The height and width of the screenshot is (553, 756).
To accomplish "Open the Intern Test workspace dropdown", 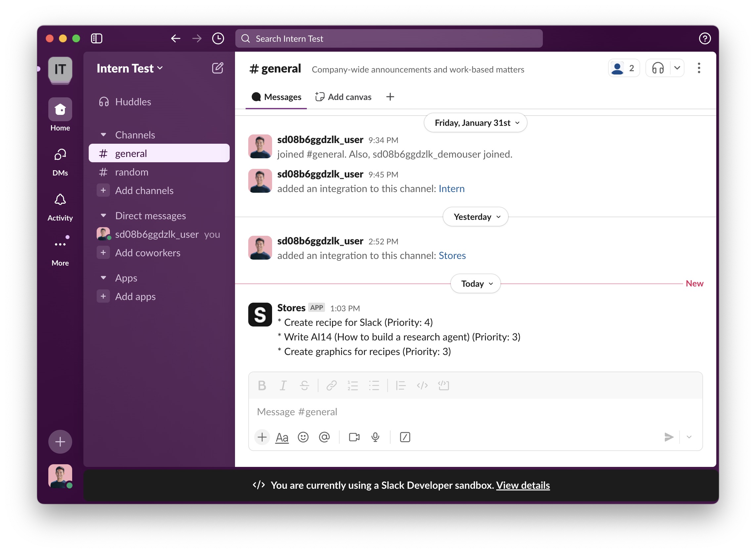I will pyautogui.click(x=130, y=68).
